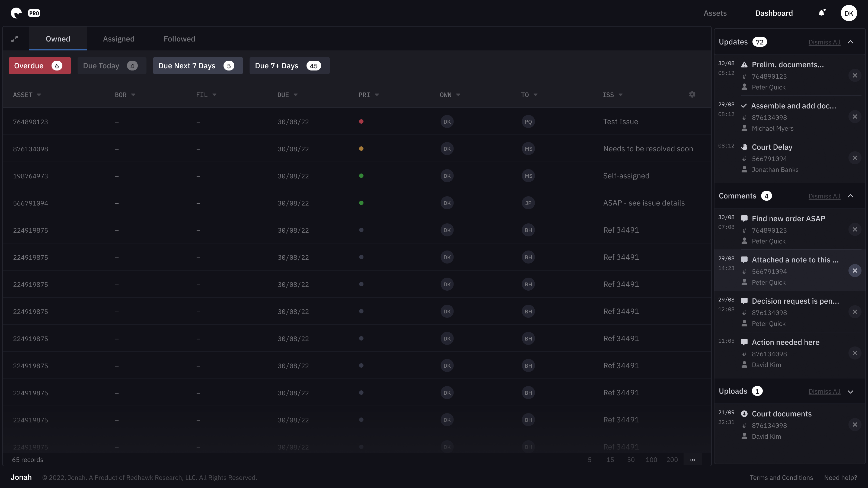Toggle the Overdue filter chip
868x488 pixels.
39,66
